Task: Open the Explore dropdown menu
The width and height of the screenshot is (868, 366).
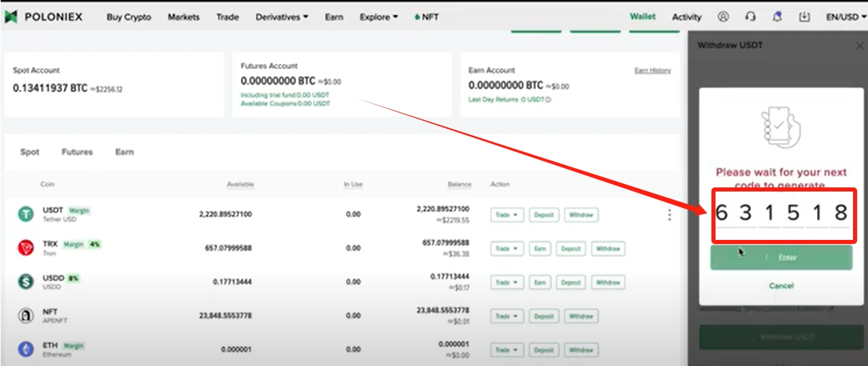Action: click(x=379, y=17)
